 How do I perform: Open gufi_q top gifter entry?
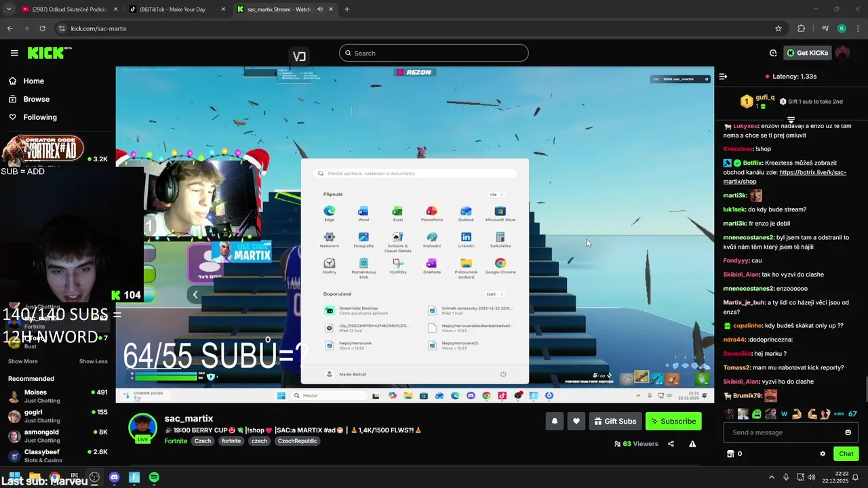tap(756, 102)
